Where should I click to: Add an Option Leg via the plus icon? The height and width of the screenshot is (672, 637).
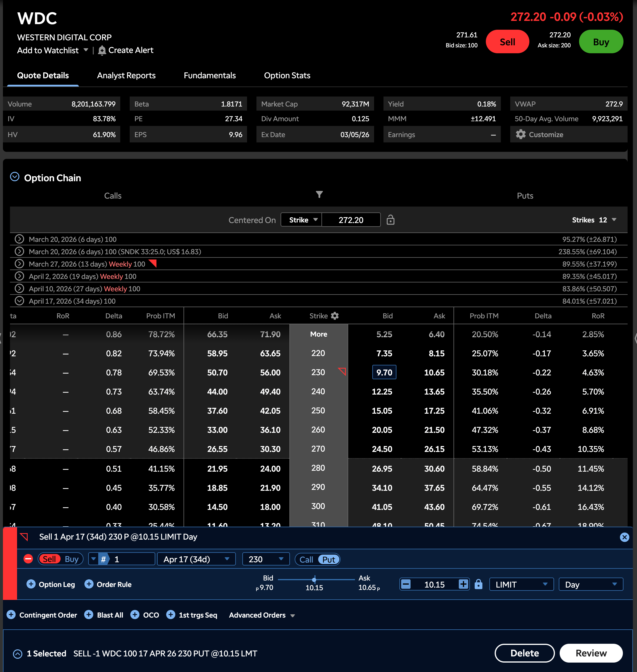point(31,584)
